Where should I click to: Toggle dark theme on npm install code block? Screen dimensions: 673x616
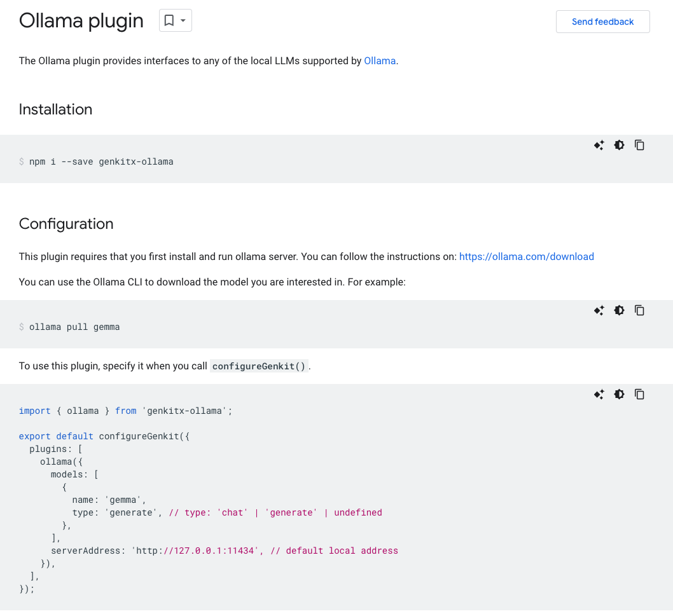pyautogui.click(x=619, y=146)
